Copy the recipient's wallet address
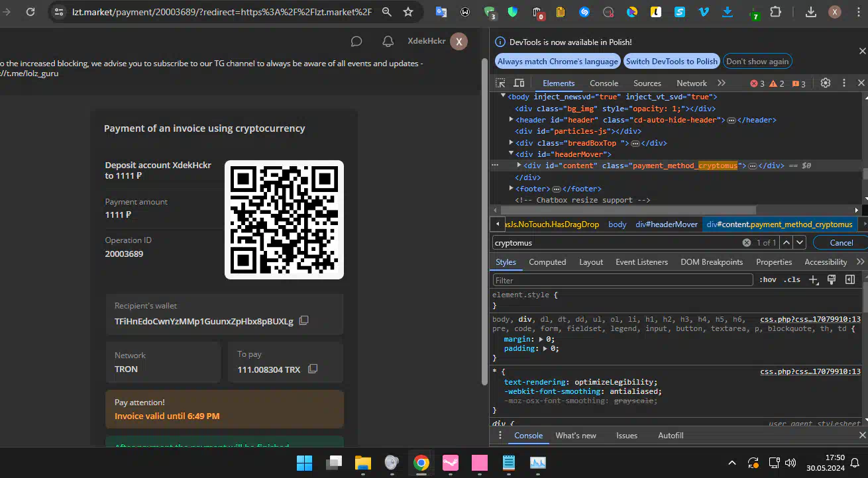Viewport: 868px width, 478px height. coord(304,321)
